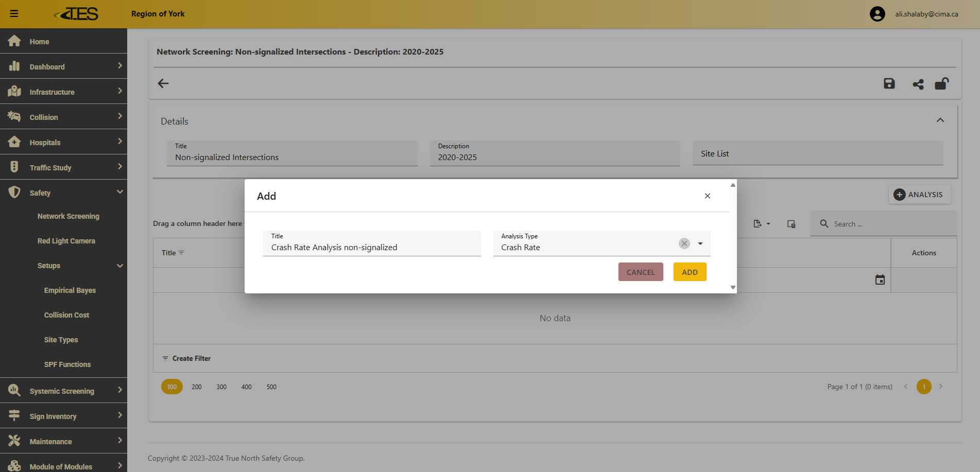Open the export dropdown icon

(x=761, y=224)
